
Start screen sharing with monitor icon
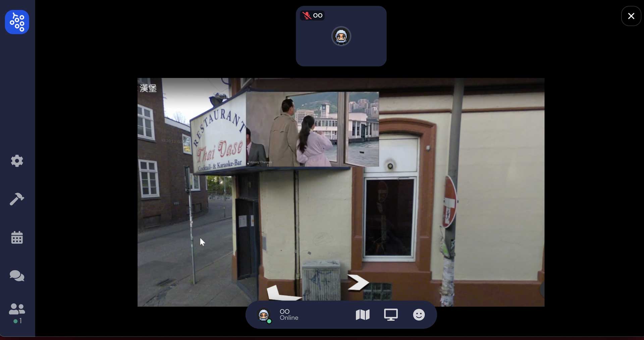(391, 315)
